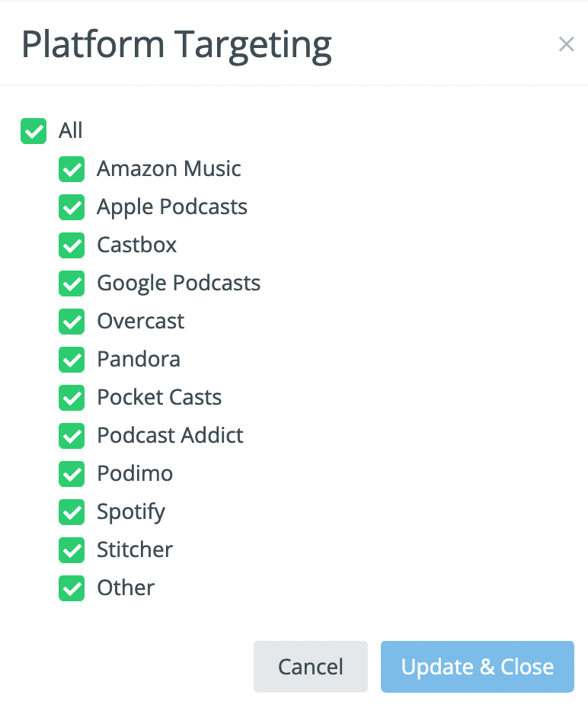This screenshot has height=727, width=588.
Task: Click the Pocket Casts label text
Action: [x=159, y=397]
